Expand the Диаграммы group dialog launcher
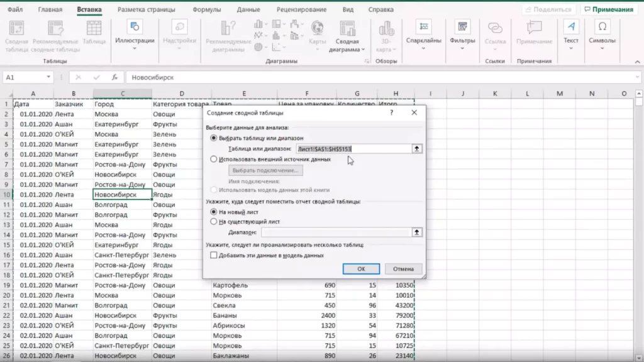Screen dimensions: 644x362 (x=366, y=62)
